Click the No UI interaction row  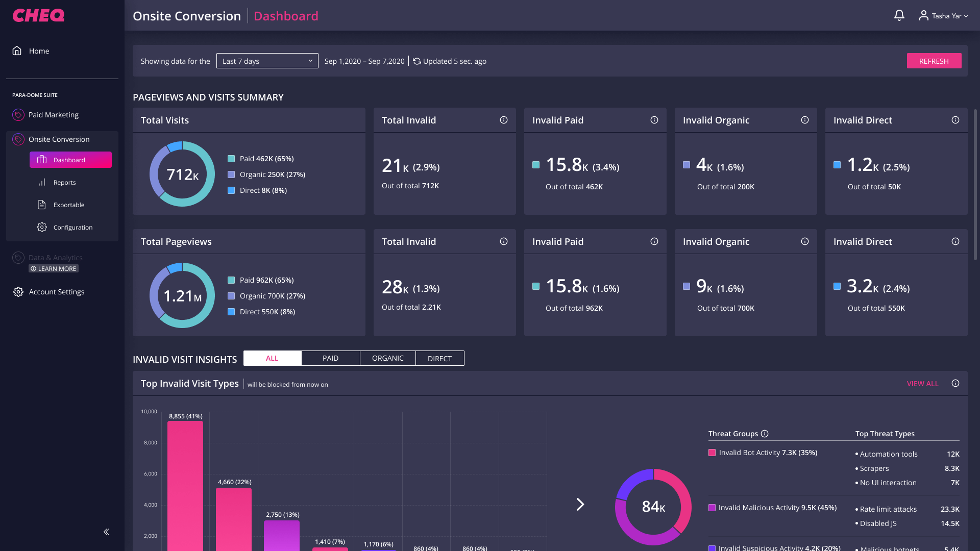point(908,483)
